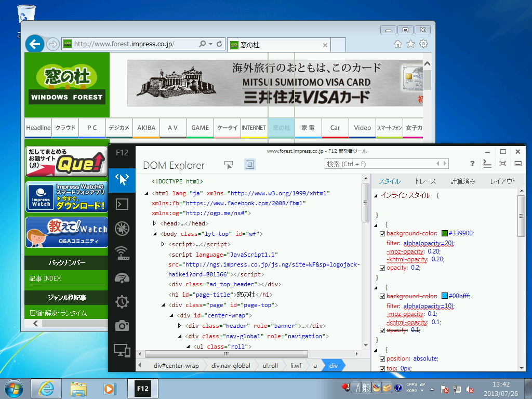Click the search magnifier in address bar
This screenshot has height=399, width=532.
click(x=202, y=44)
